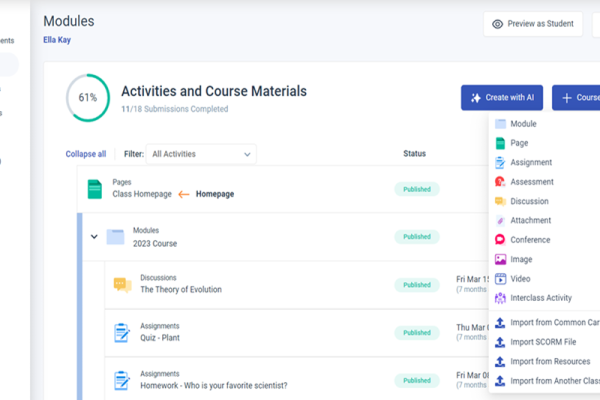This screenshot has width=600, height=400.
Task: Click the Attachment paperclip icon in menu
Action: click(x=500, y=220)
